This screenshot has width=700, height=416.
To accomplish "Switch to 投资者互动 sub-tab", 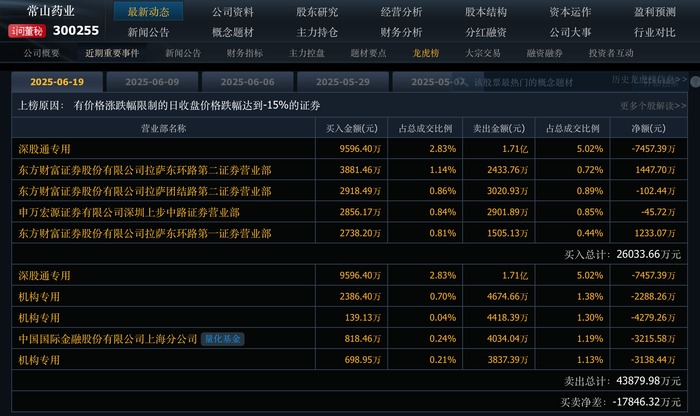I will click(611, 53).
